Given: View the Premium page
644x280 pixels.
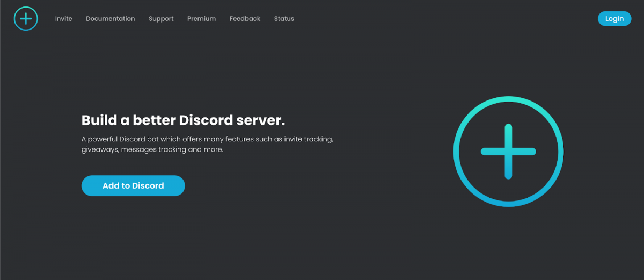Looking at the screenshot, I should click(x=201, y=18).
